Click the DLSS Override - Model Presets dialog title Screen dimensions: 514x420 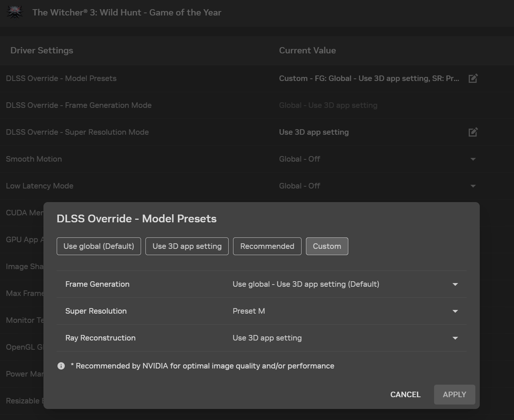pyautogui.click(x=137, y=219)
